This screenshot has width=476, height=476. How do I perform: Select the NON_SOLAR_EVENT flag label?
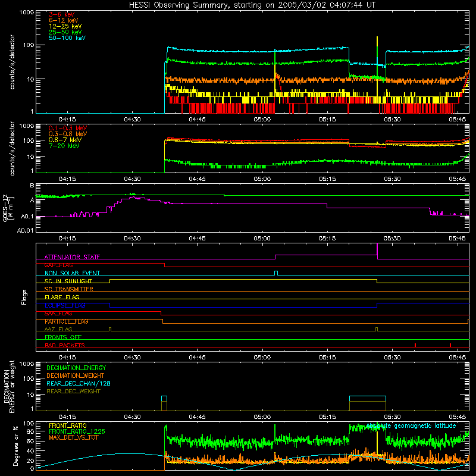pos(72,273)
